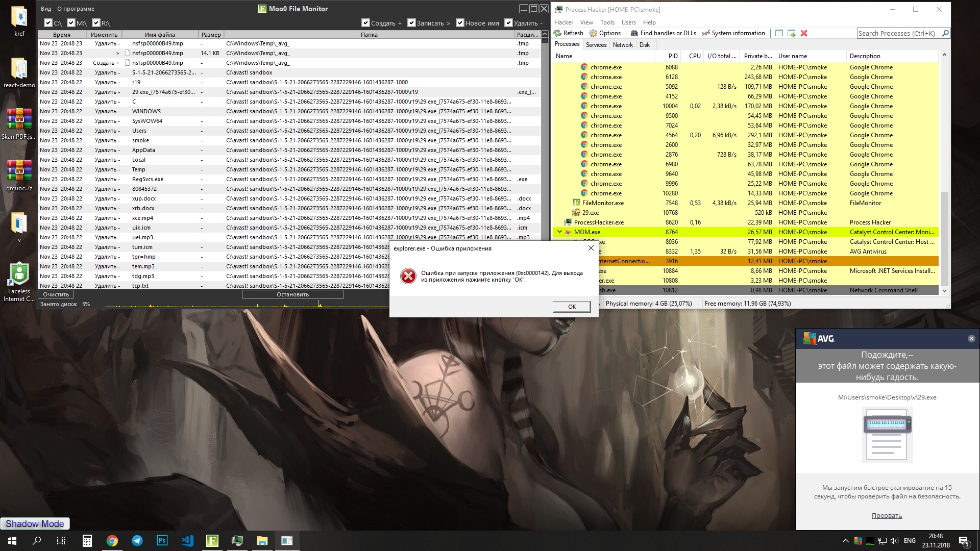Toggle the Удалить filter checkbox
The height and width of the screenshot is (551, 980).
click(x=508, y=23)
